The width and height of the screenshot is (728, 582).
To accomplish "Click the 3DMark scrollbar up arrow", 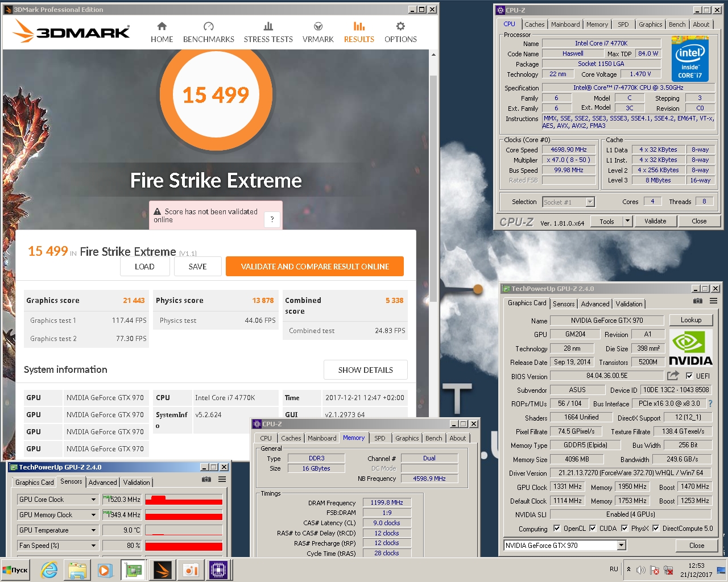I will [433, 55].
